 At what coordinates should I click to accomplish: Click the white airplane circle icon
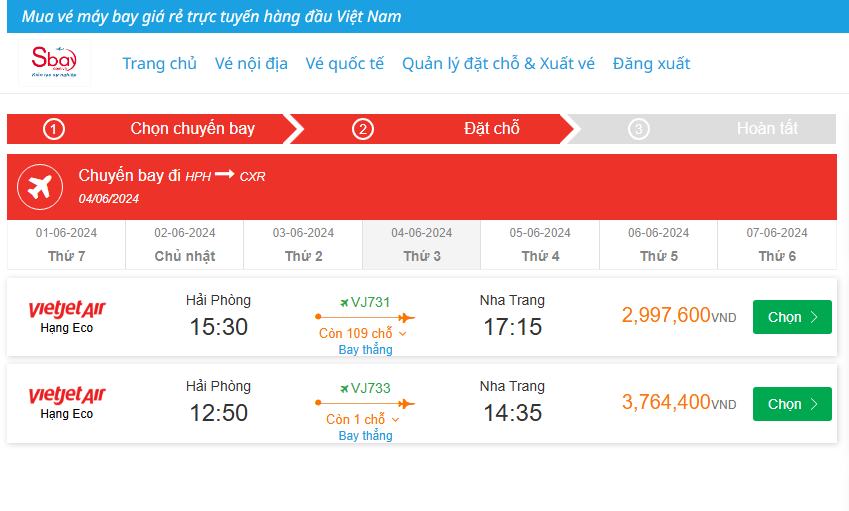(x=41, y=187)
